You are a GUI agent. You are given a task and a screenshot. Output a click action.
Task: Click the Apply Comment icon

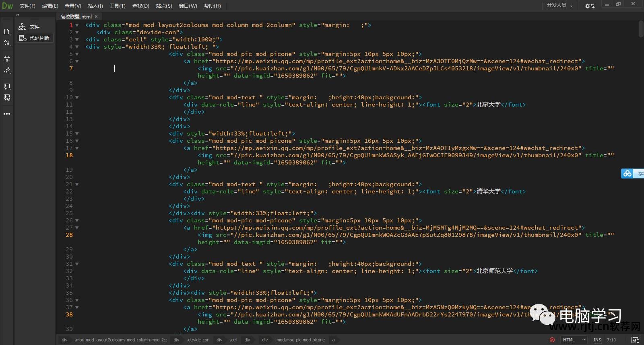tap(7, 86)
